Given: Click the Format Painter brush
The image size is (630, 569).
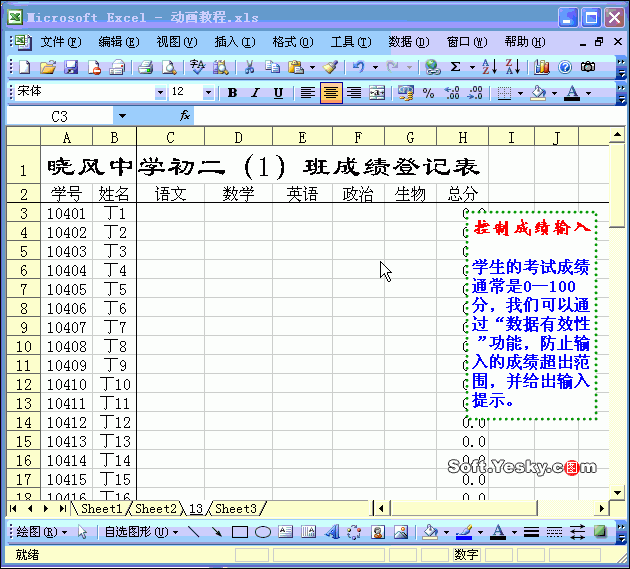Looking at the screenshot, I should tap(331, 67).
